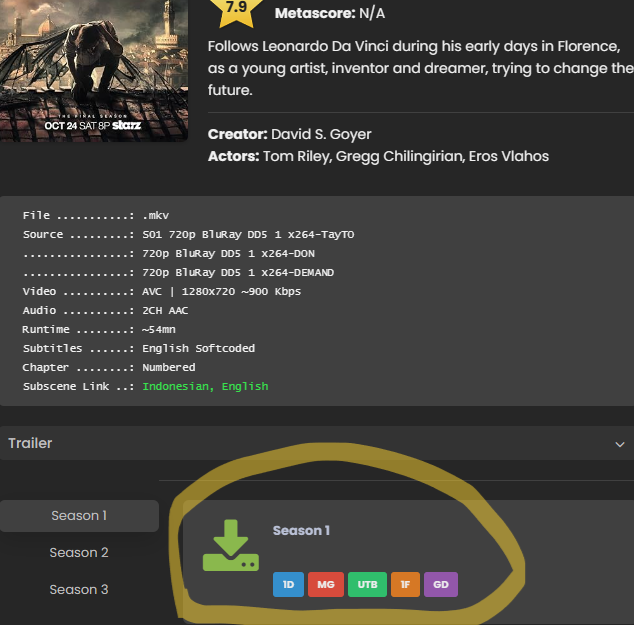Open the Trailer accordion label
Image resolution: width=634 pixels, height=625 pixels.
tap(30, 443)
